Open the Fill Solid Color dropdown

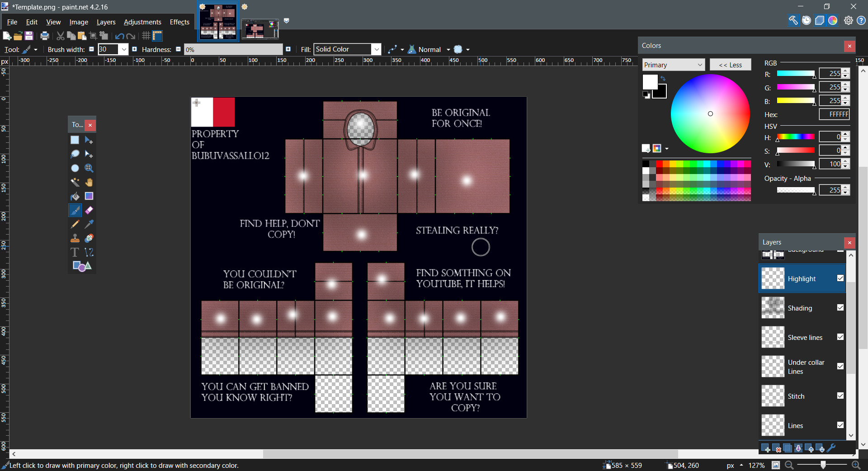pyautogui.click(x=377, y=49)
